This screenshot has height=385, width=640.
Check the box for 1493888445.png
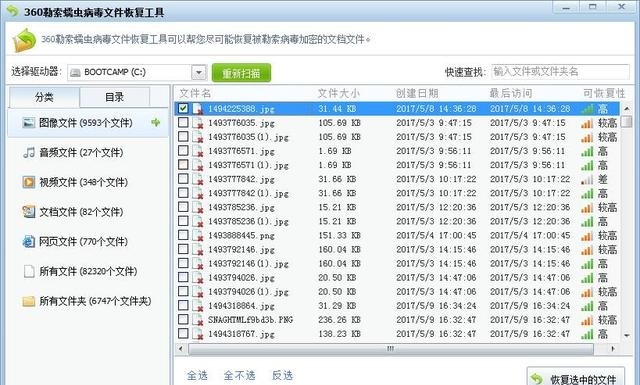[x=183, y=235]
